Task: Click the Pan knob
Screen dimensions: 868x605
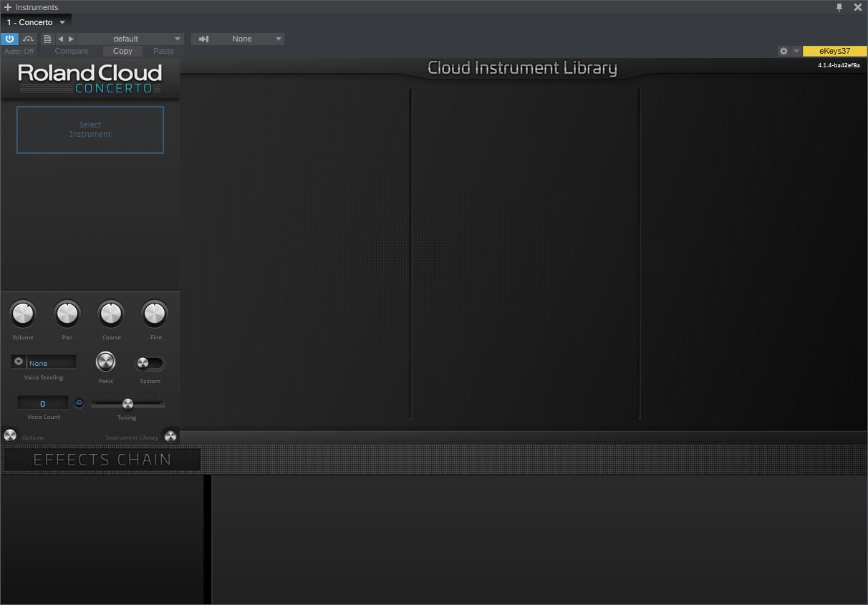Action: [x=67, y=314]
